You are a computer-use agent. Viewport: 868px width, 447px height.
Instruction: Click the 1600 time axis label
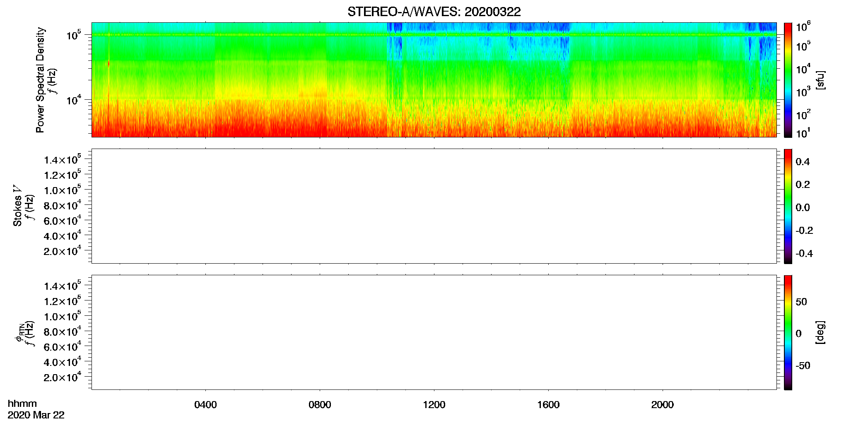point(548,405)
